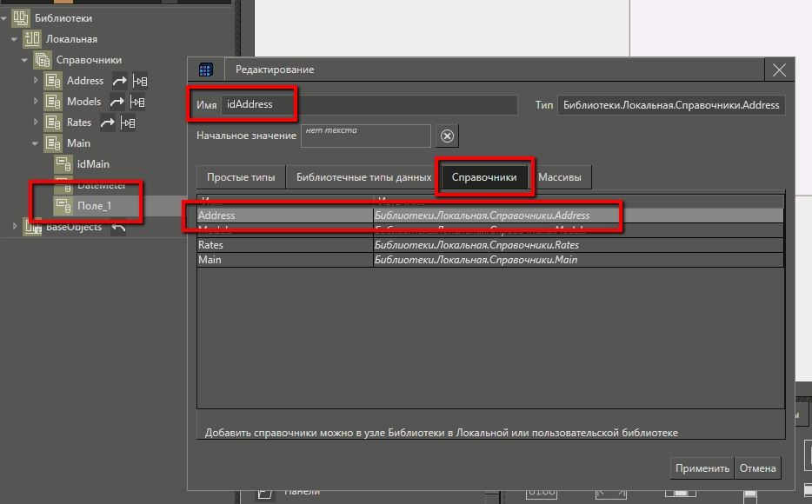Select the idMain field in the tree

pyautogui.click(x=93, y=164)
